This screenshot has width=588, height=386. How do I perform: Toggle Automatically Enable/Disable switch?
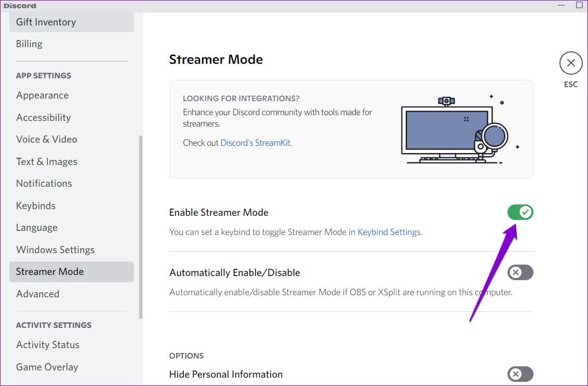[520, 272]
